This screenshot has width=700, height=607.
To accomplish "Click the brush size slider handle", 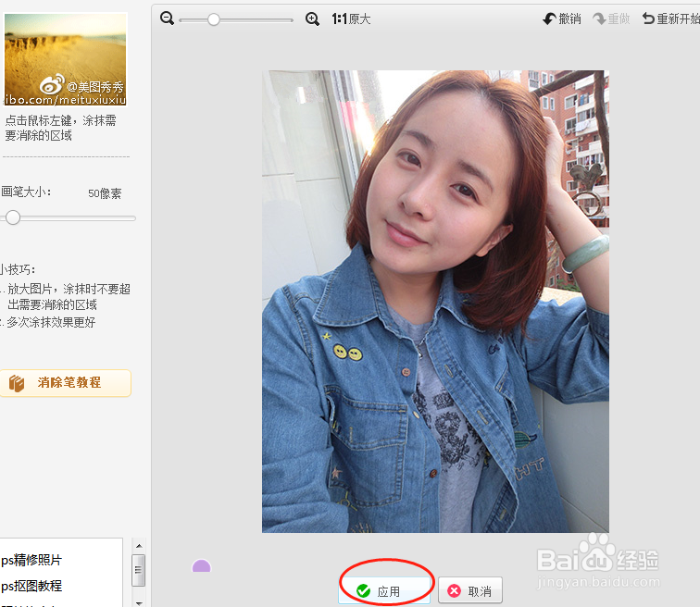I will click(13, 217).
